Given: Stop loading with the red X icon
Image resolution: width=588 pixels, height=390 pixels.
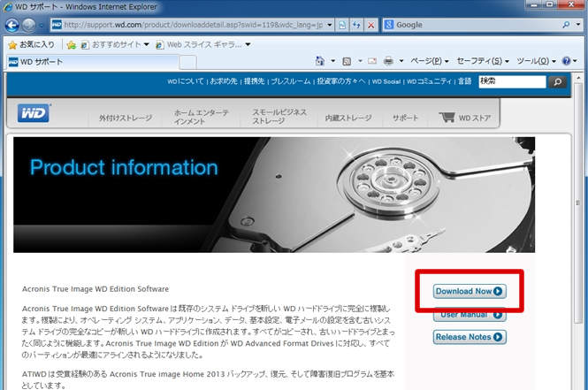Looking at the screenshot, I should click(370, 25).
